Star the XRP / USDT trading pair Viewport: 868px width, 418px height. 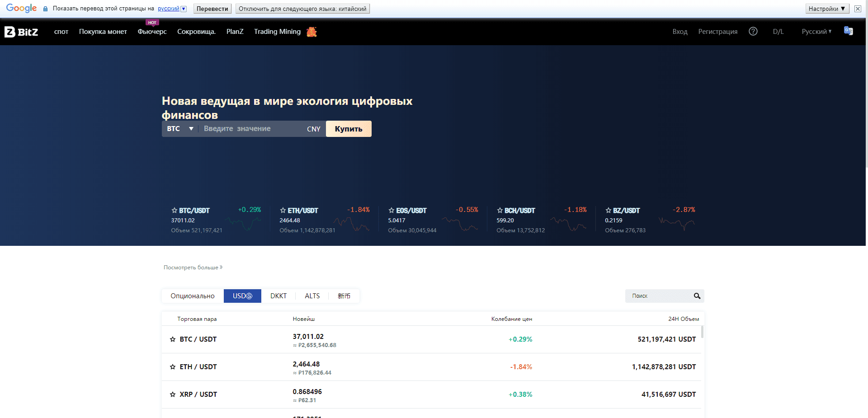coord(172,394)
